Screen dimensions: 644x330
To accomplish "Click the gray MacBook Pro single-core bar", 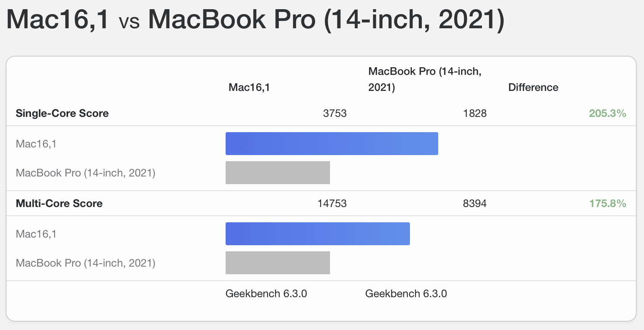I will pyautogui.click(x=278, y=173).
